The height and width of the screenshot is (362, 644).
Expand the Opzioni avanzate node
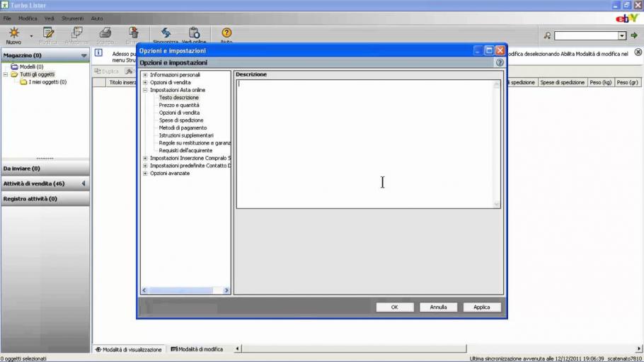pos(145,173)
